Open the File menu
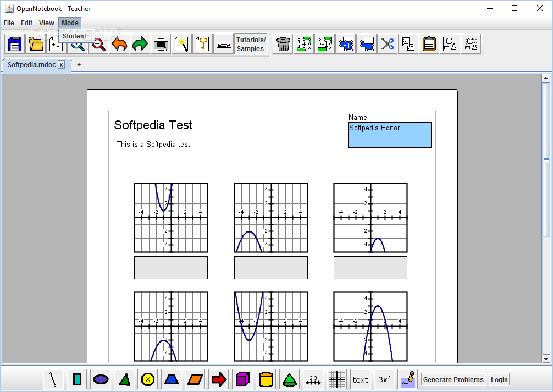553x392 pixels. tap(9, 23)
